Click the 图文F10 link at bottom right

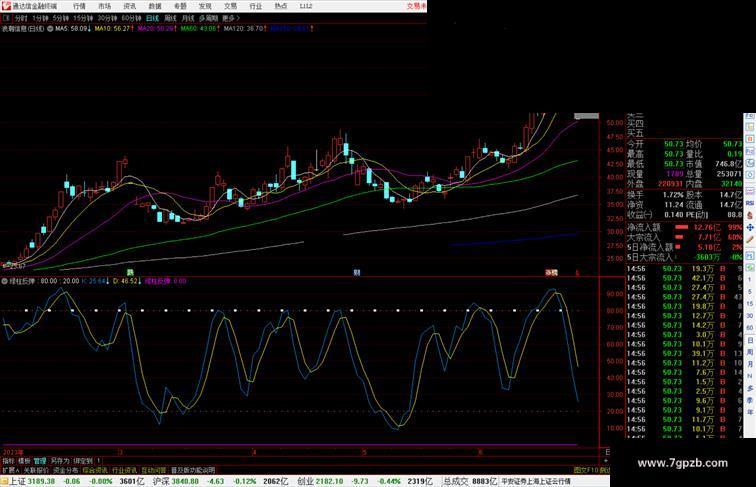[586, 470]
